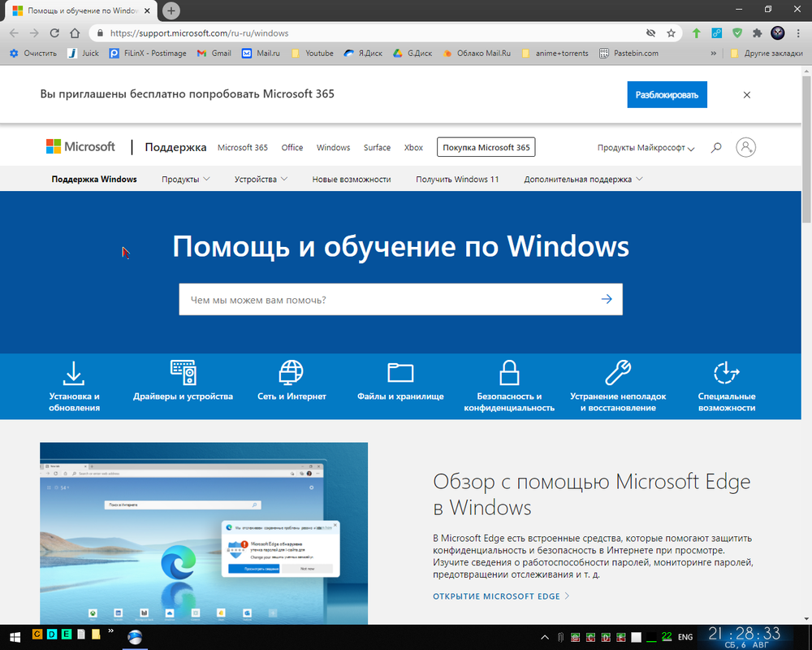The image size is (812, 650).
Task: Open the Drivers and devices category icon
Action: point(184,373)
